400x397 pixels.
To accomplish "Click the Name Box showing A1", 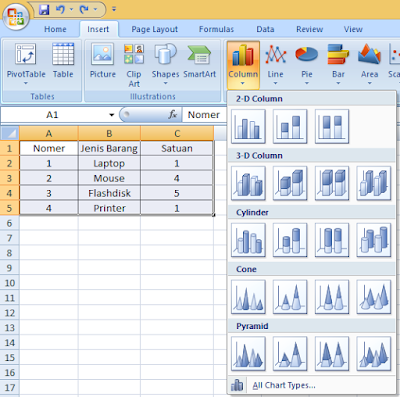I will point(53,115).
